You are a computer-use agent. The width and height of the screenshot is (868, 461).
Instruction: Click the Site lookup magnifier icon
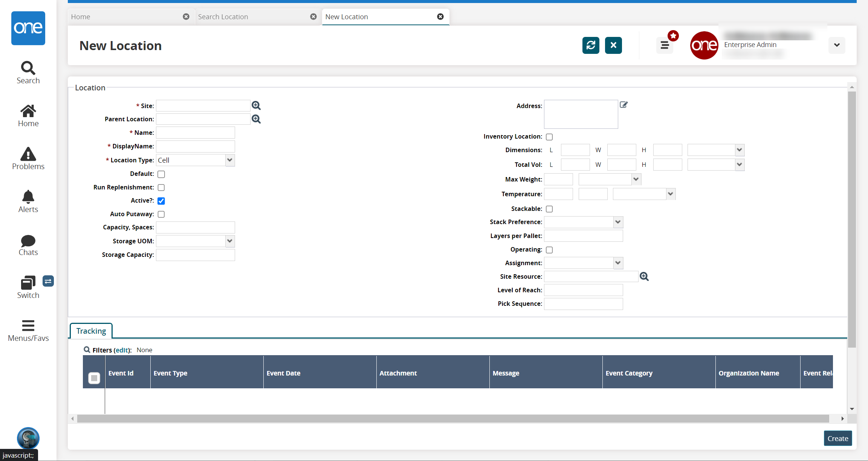[256, 105]
